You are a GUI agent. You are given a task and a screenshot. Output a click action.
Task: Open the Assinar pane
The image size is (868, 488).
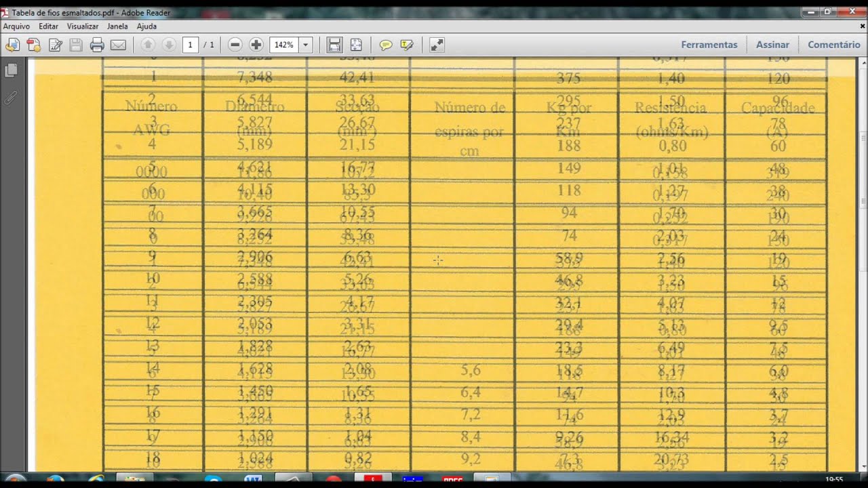pyautogui.click(x=772, y=45)
